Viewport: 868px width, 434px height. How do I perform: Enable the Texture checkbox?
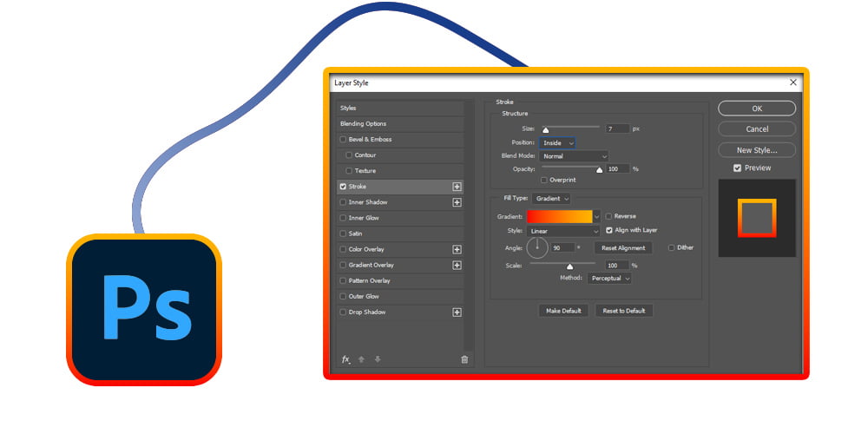[x=349, y=170]
